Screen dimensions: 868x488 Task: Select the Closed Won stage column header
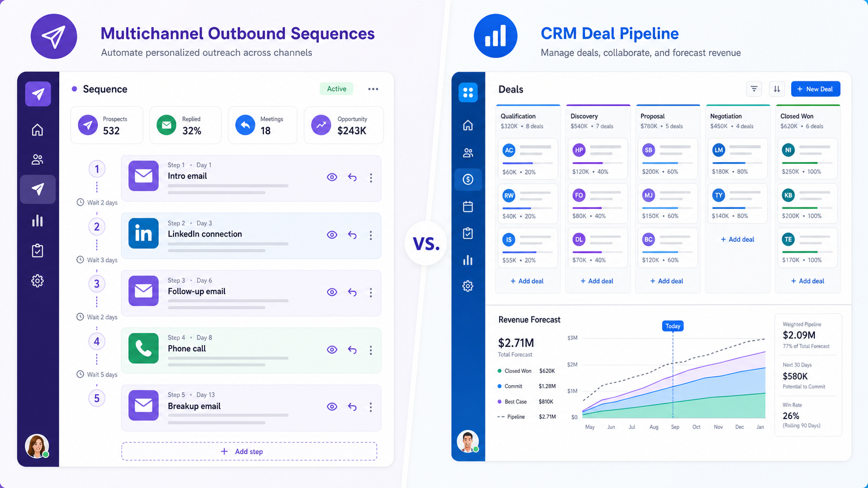(808, 120)
